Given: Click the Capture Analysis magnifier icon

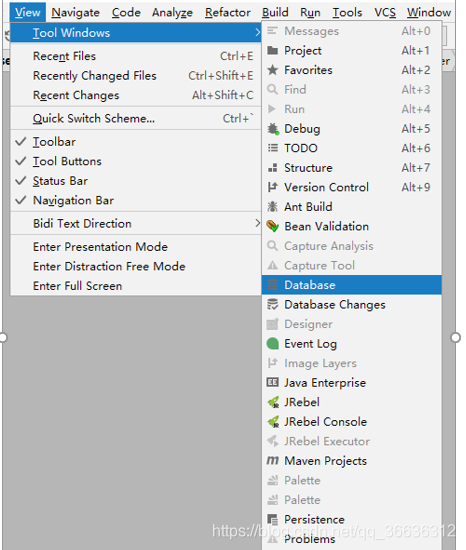Looking at the screenshot, I should click(272, 246).
